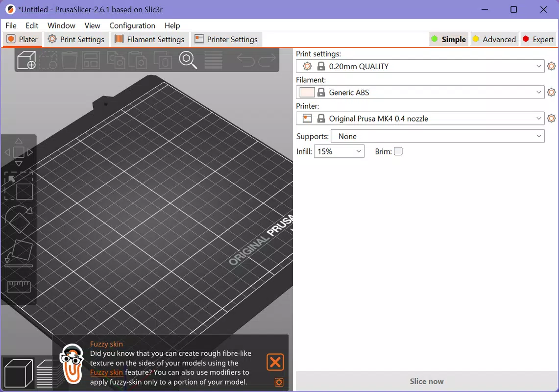Open the Configuration menu
This screenshot has width=559, height=392.
132,25
